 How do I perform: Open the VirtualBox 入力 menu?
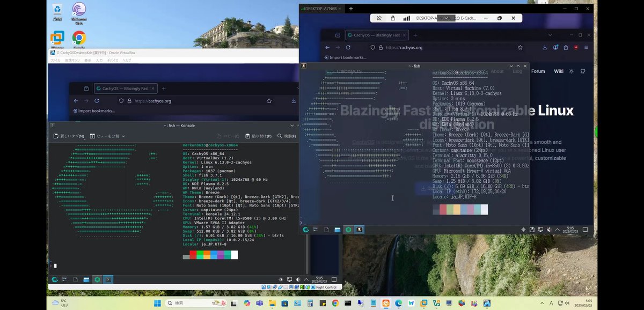[99, 60]
